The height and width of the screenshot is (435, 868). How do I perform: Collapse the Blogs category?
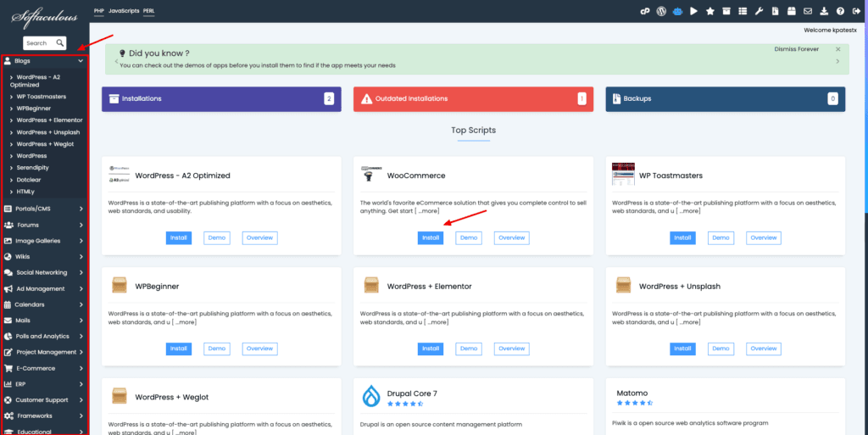pyautogui.click(x=44, y=61)
